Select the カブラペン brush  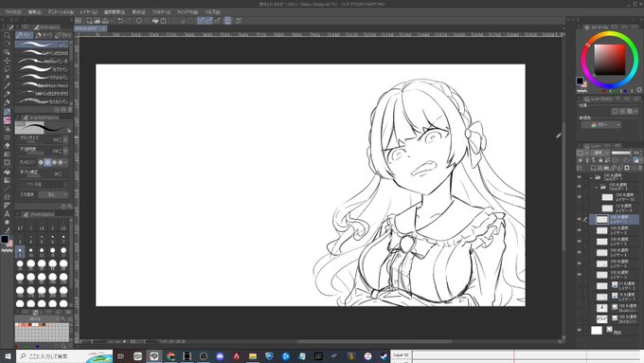(43, 69)
